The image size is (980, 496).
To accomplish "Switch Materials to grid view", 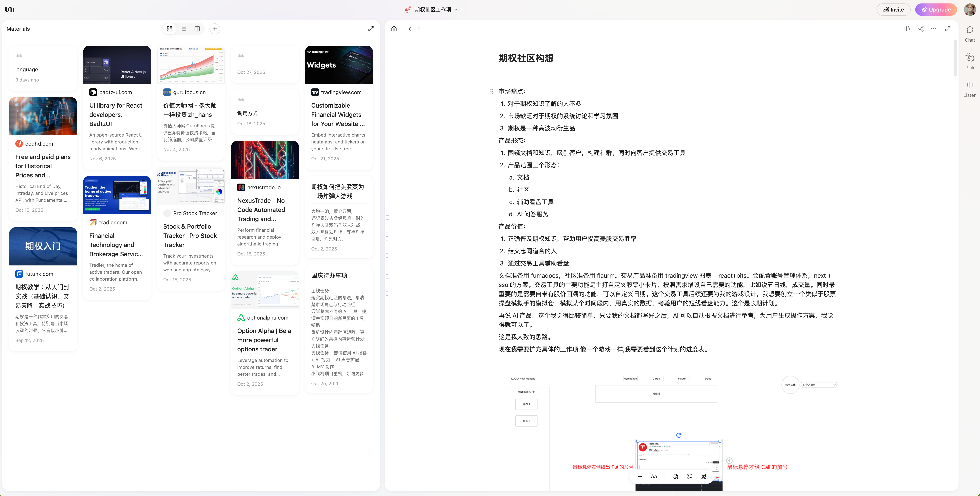I will [x=170, y=29].
